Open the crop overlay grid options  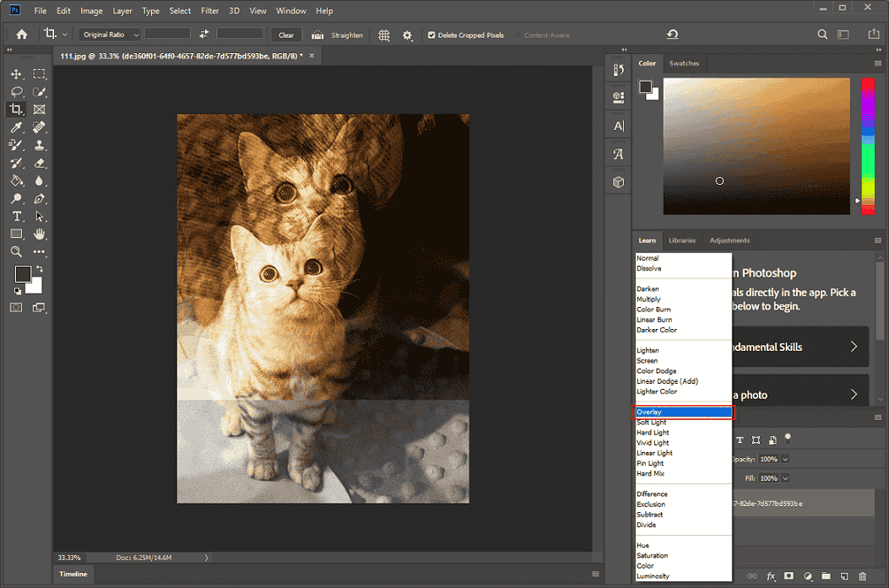(384, 35)
